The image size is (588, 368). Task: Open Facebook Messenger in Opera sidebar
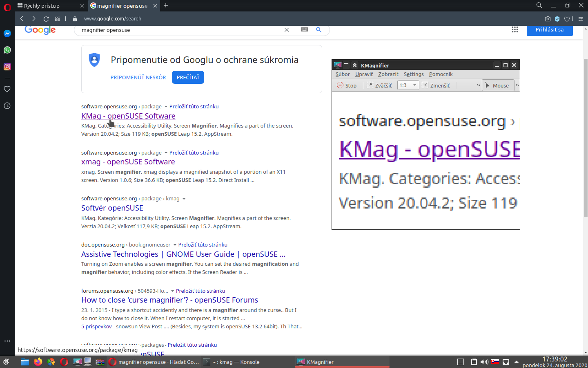click(x=7, y=34)
